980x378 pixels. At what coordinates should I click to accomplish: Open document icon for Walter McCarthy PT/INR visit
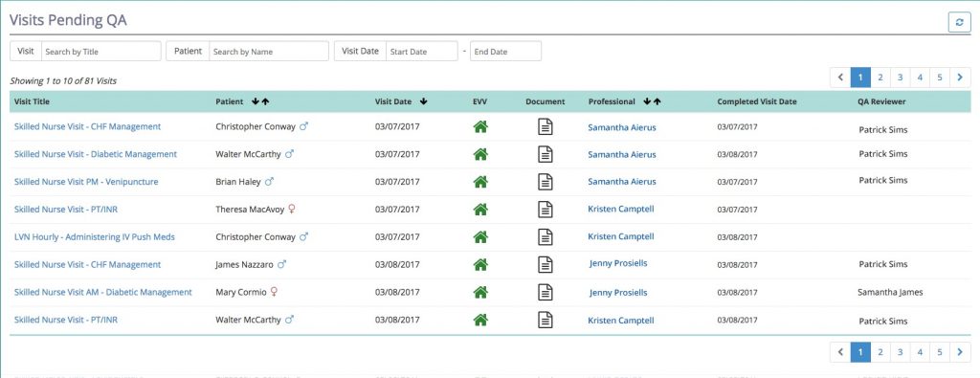tap(546, 320)
